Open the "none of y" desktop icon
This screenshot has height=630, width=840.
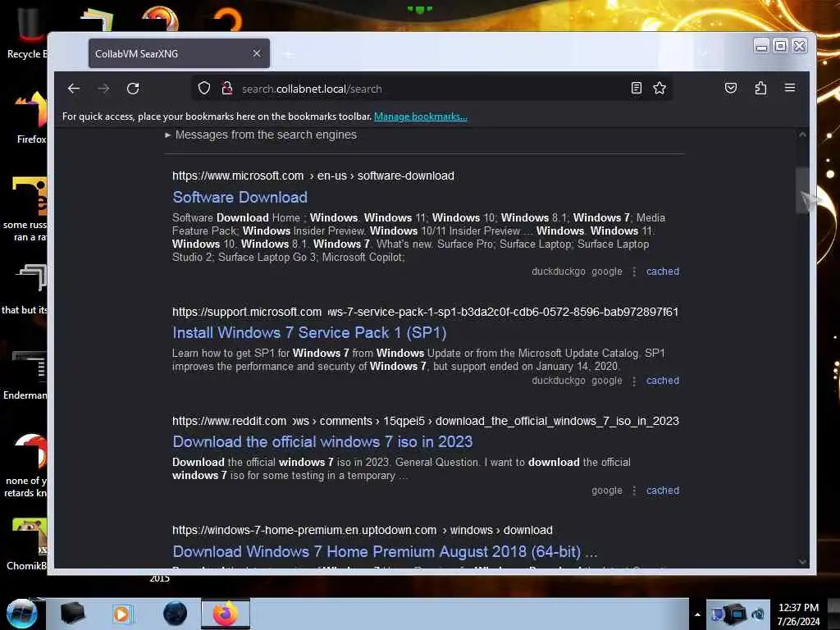25,465
